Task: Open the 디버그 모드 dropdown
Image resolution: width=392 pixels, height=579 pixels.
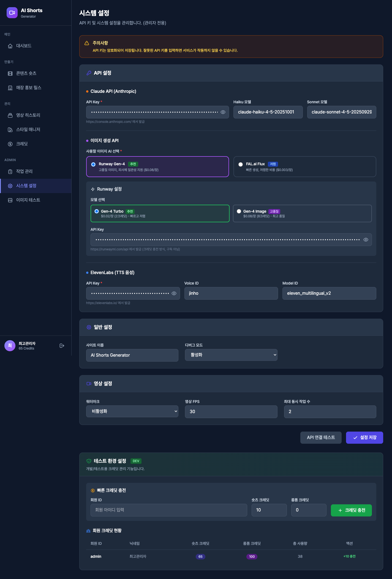Action: 231,355
